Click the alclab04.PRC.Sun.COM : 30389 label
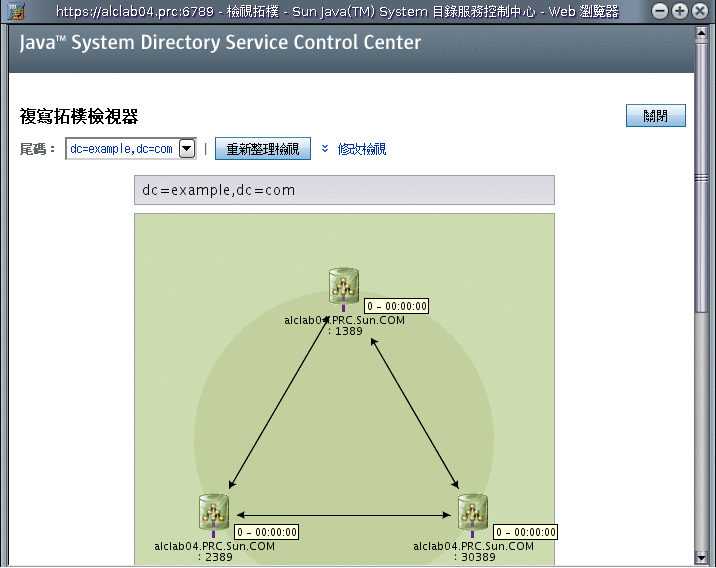Image resolution: width=716 pixels, height=568 pixels. (x=474, y=552)
